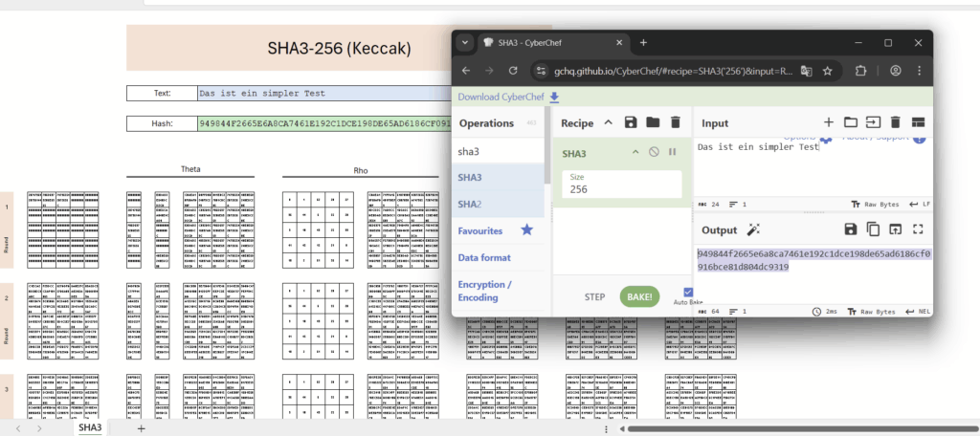This screenshot has height=436, width=980.
Task: Disable the SHA3 operation in recipe
Action: point(654,152)
